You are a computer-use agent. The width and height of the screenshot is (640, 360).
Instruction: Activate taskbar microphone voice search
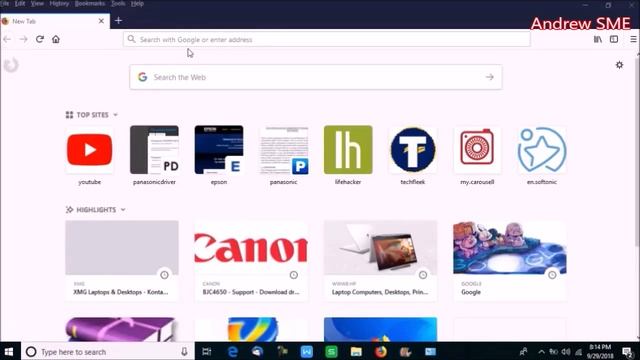(184, 351)
